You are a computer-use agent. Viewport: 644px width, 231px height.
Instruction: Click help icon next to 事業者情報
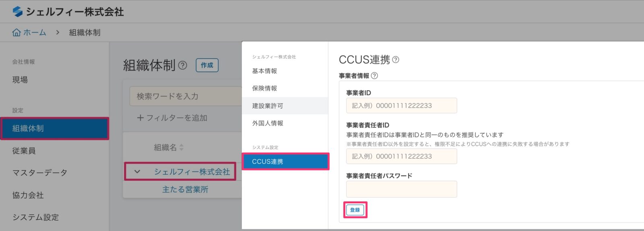[374, 76]
